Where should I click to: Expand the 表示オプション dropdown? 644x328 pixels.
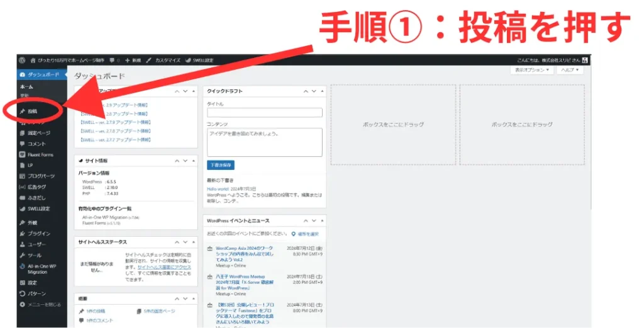(x=532, y=70)
